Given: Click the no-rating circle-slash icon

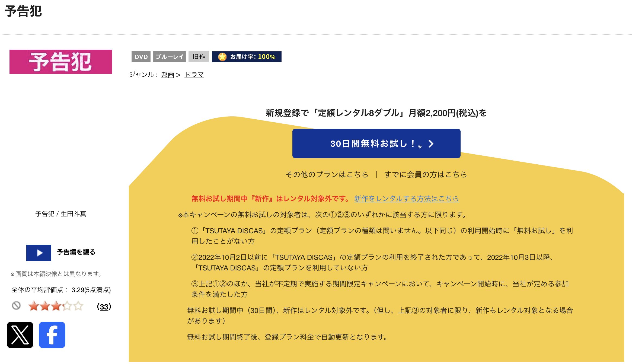Looking at the screenshot, I should click(x=16, y=306).
